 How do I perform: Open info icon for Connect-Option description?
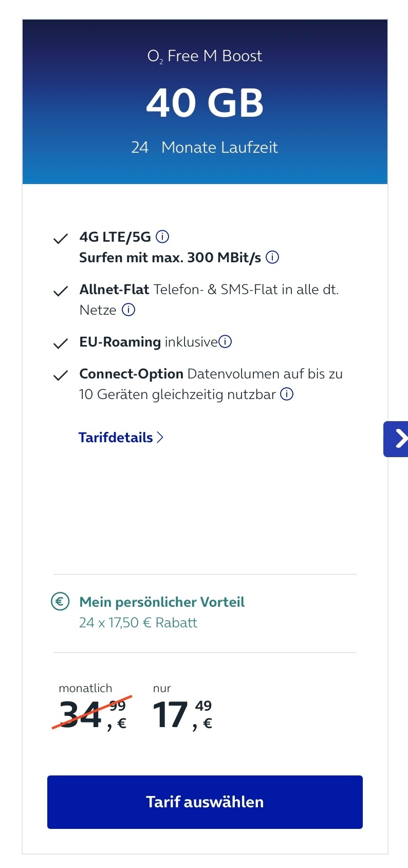click(x=287, y=394)
